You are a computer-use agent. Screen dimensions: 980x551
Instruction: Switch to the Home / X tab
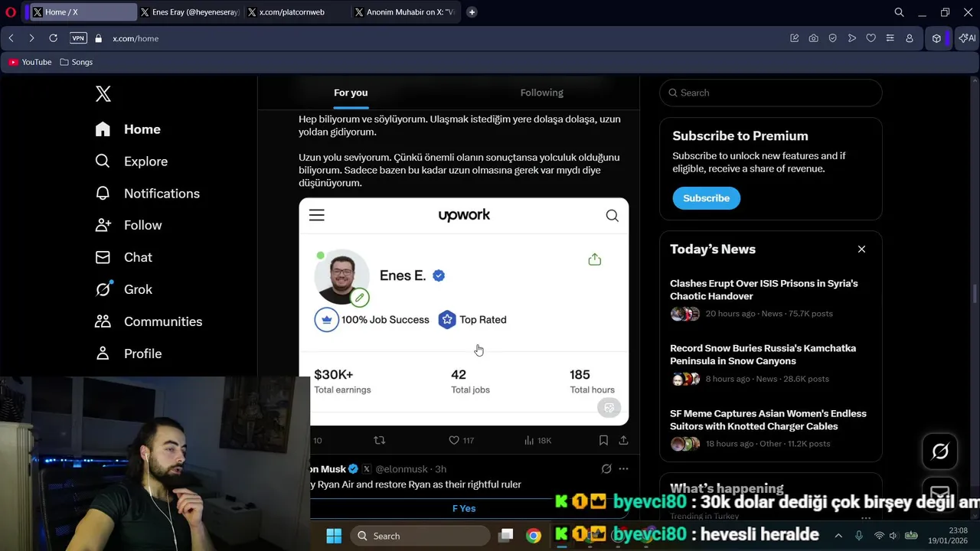click(x=83, y=12)
